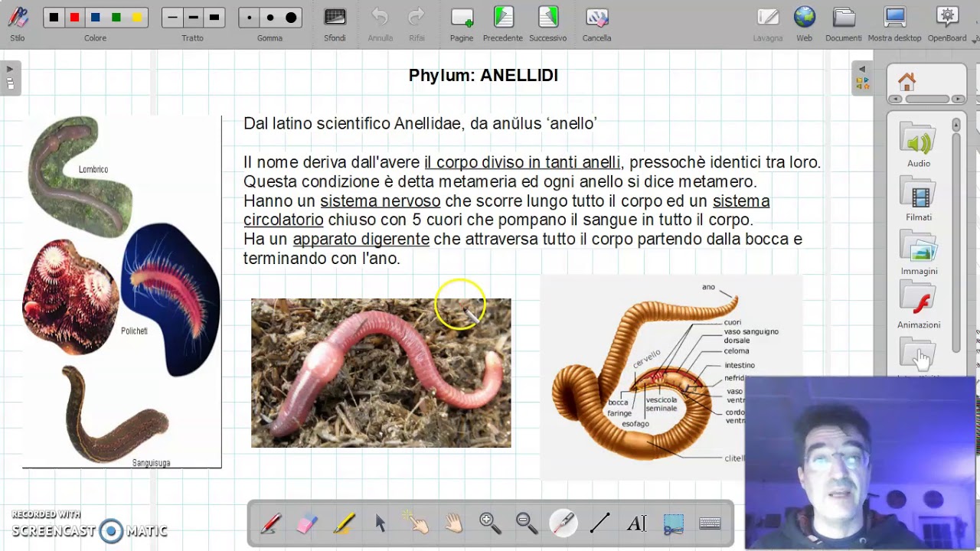The width and height of the screenshot is (980, 551).
Task: Open the Audio library folder
Action: (x=919, y=145)
